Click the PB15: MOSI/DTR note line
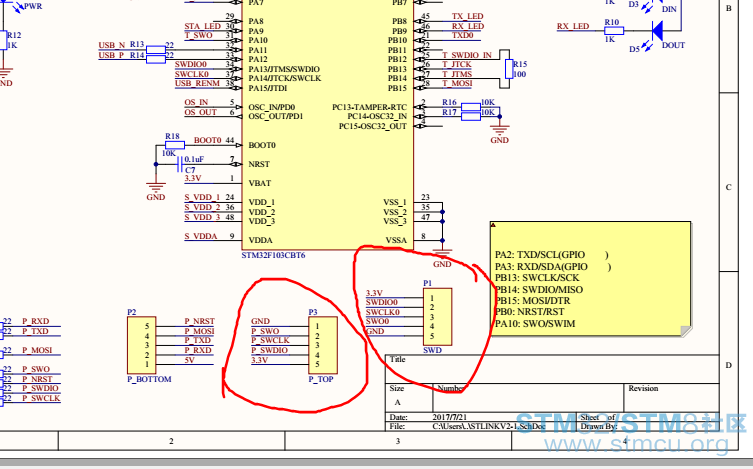Viewport: 753px width, 469px height. (533, 301)
